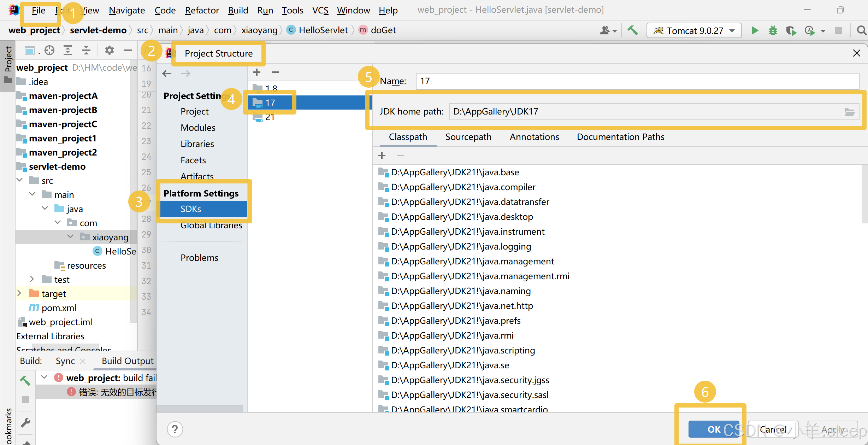Switch to the Sourcepath tab
This screenshot has height=445, width=868.
pos(468,137)
